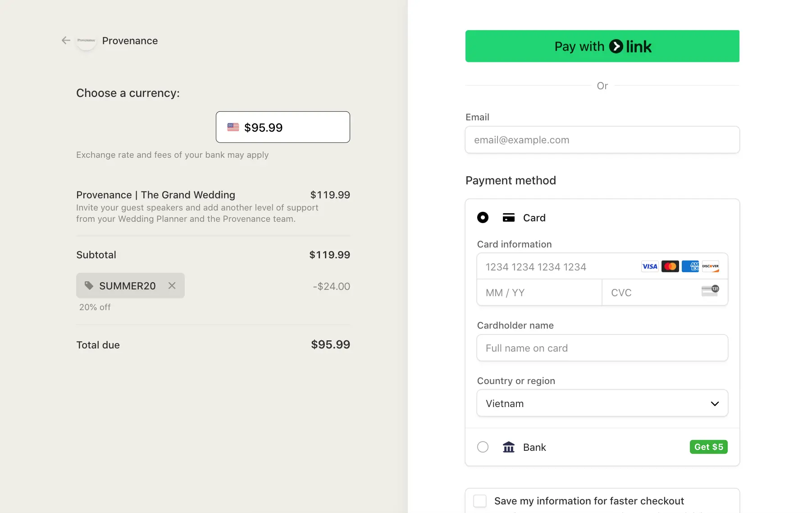Screen dimensions: 812x513
Task: Click the Provenance merchant name link
Action: pos(130,41)
